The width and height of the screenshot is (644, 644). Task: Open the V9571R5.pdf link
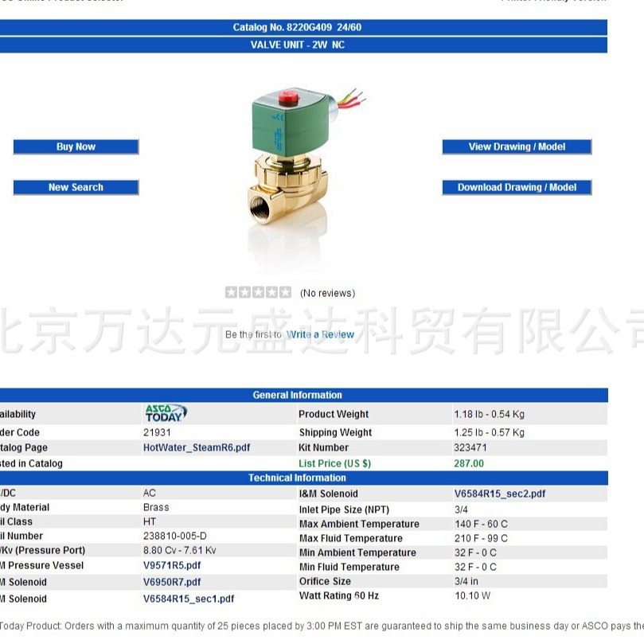click(172, 565)
